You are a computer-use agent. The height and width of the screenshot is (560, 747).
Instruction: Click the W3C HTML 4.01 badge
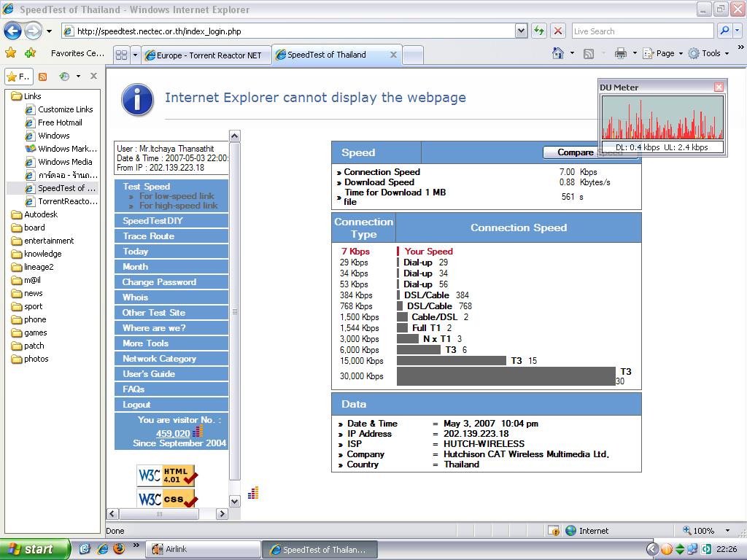pyautogui.click(x=167, y=475)
